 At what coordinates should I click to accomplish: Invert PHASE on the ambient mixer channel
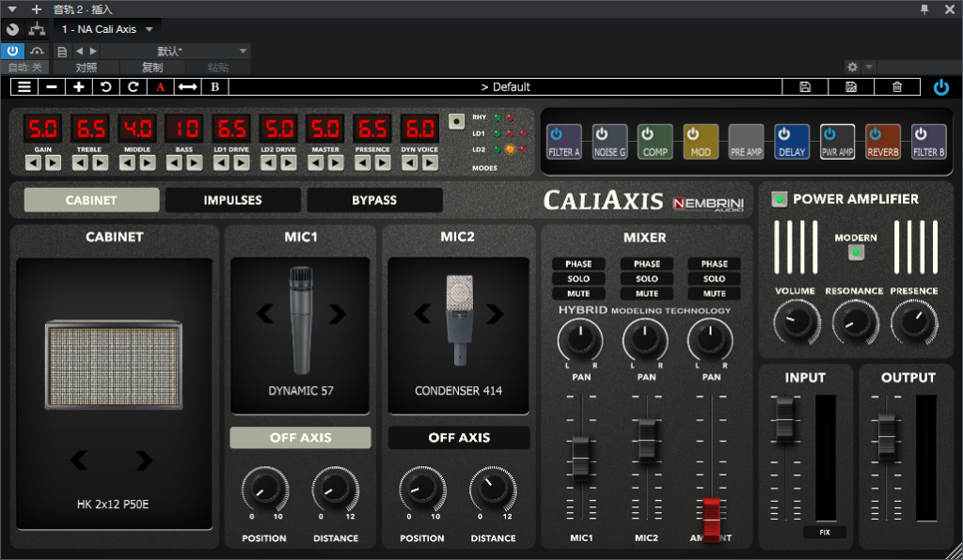click(715, 264)
